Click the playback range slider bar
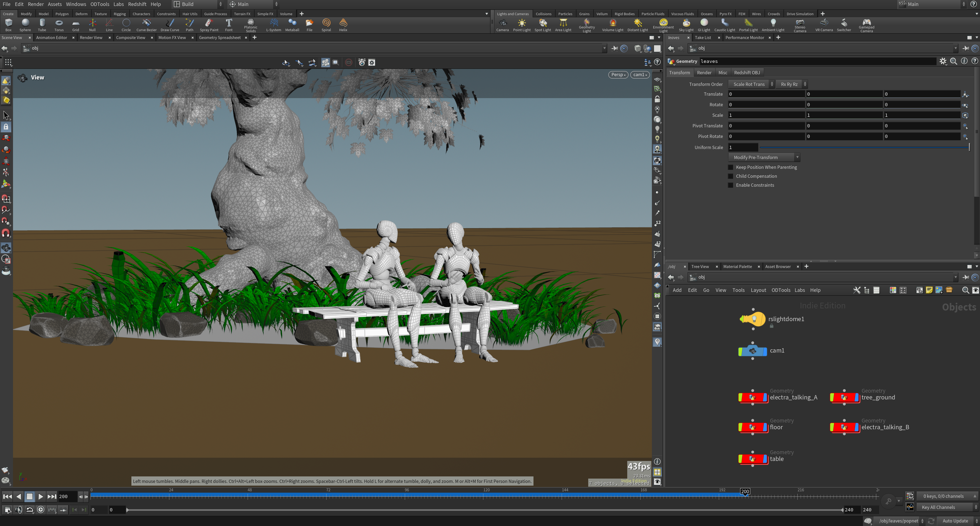The image size is (980, 526). (484, 510)
